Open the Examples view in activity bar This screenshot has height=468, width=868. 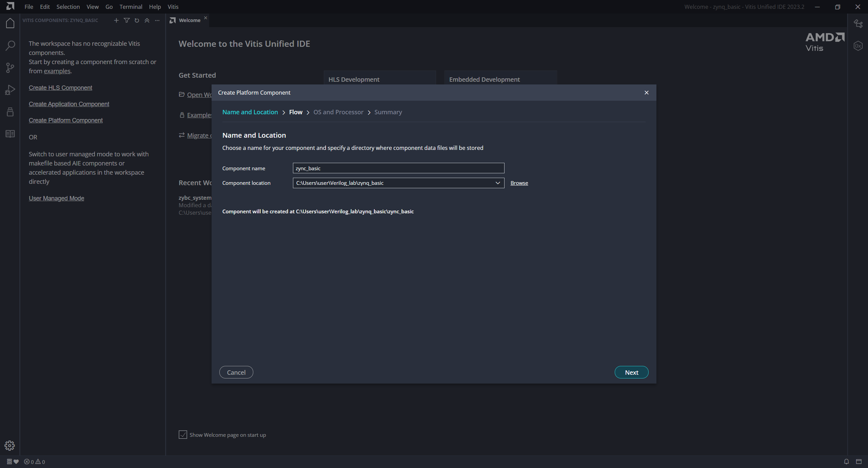[x=10, y=112]
